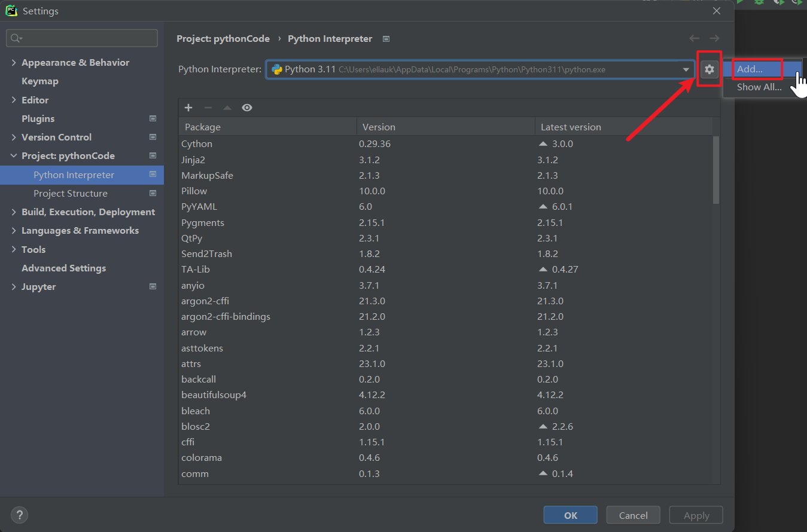This screenshot has width=807, height=532.
Task: Click the project icon on Project Structure row
Action: (153, 193)
